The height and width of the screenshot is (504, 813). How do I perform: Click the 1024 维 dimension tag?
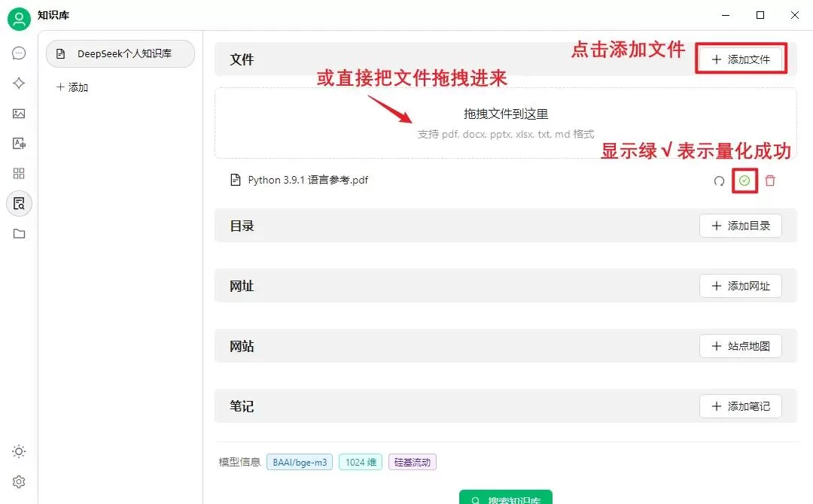(x=361, y=462)
